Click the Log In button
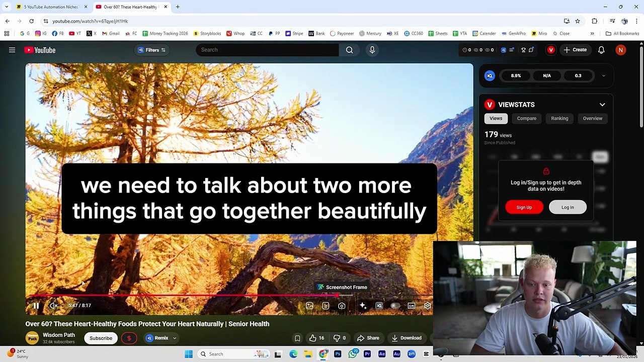Viewport: 644px width, 362px height. (568, 207)
